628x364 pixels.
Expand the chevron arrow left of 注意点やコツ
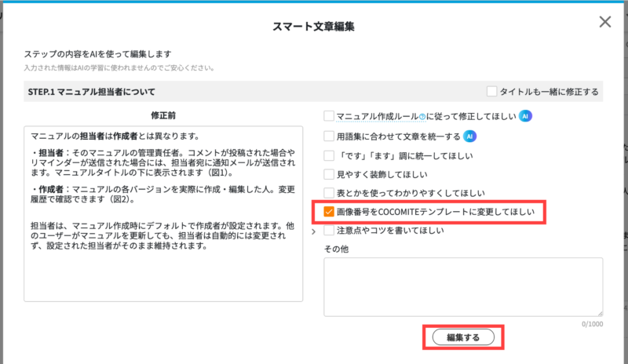[x=313, y=231]
